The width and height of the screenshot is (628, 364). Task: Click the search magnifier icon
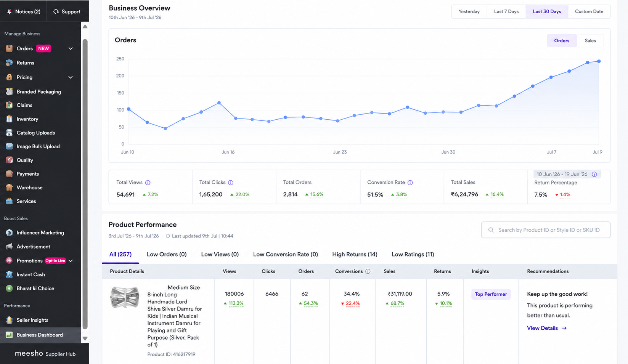point(491,230)
